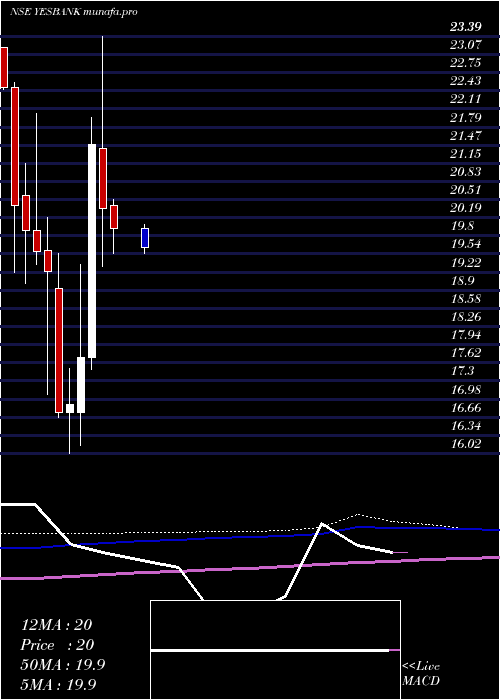
Task: Select the 5MA : 19.9 legend entry
Action: click(x=59, y=685)
